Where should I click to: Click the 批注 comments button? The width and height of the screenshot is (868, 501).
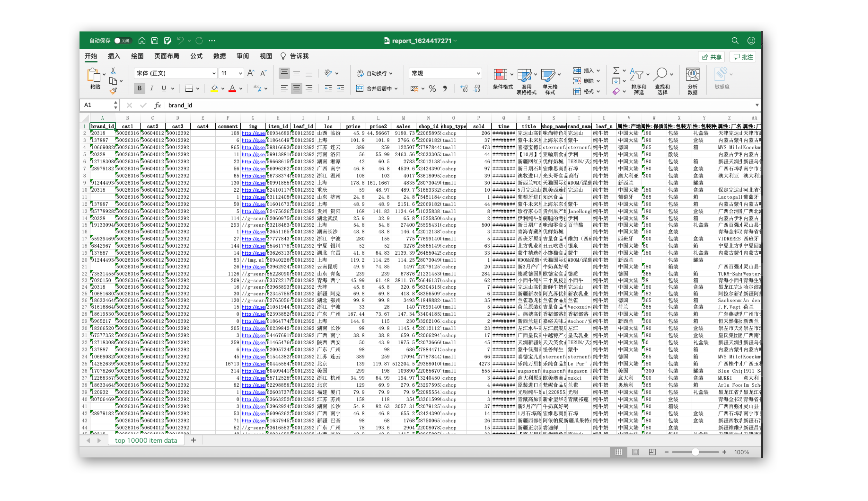743,57
